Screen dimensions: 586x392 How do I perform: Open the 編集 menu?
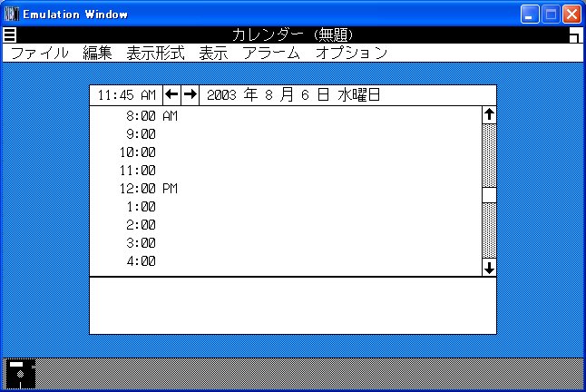coord(97,53)
